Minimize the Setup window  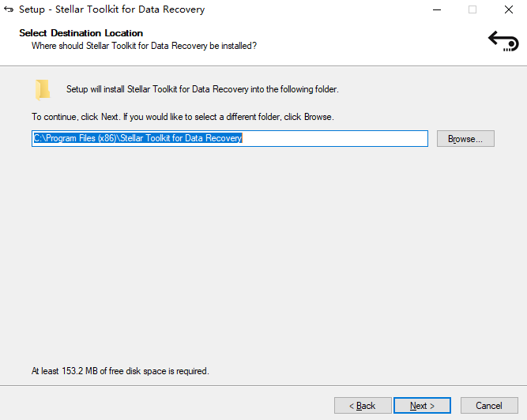coord(437,9)
